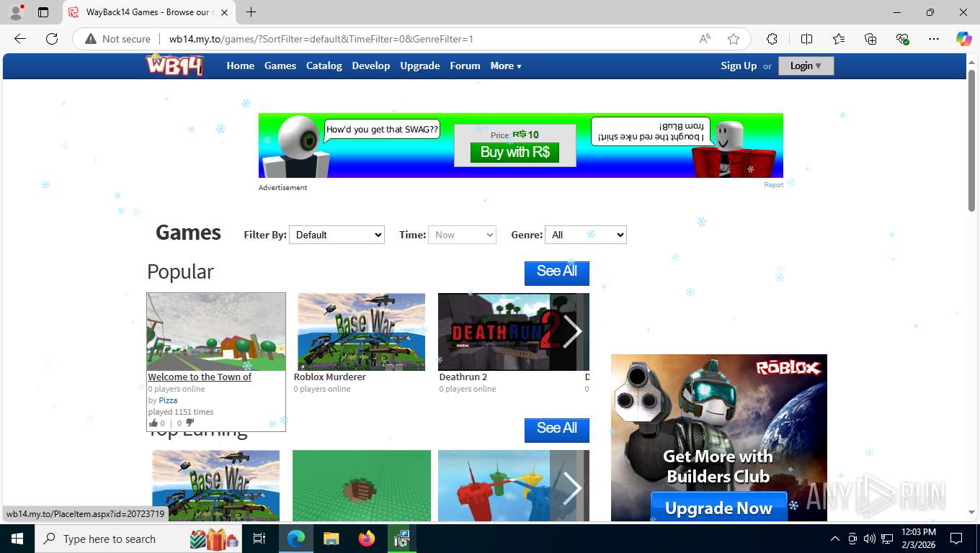Image resolution: width=980 pixels, height=553 pixels.
Task: Open Forum in site navigation
Action: [x=465, y=66]
